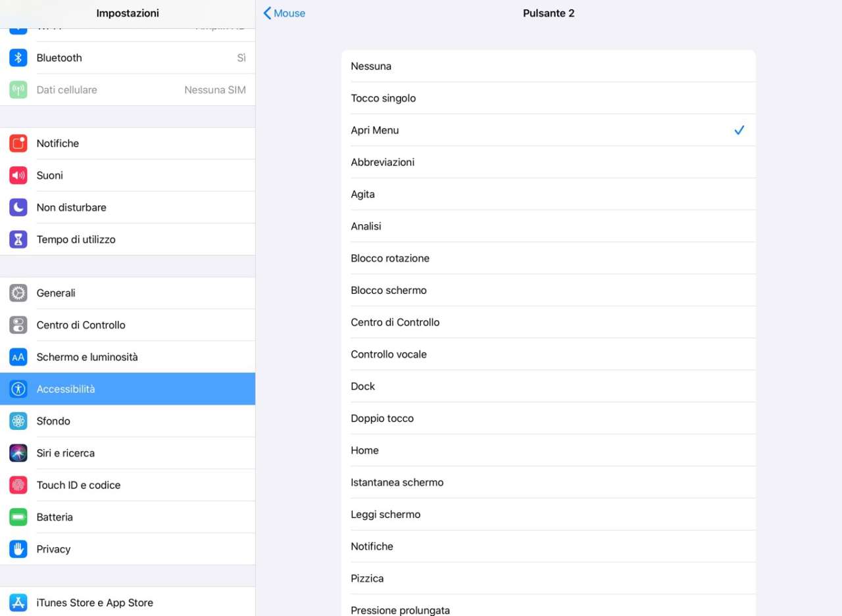
Task: Tap the Accessibilità figure icon
Action: (18, 389)
